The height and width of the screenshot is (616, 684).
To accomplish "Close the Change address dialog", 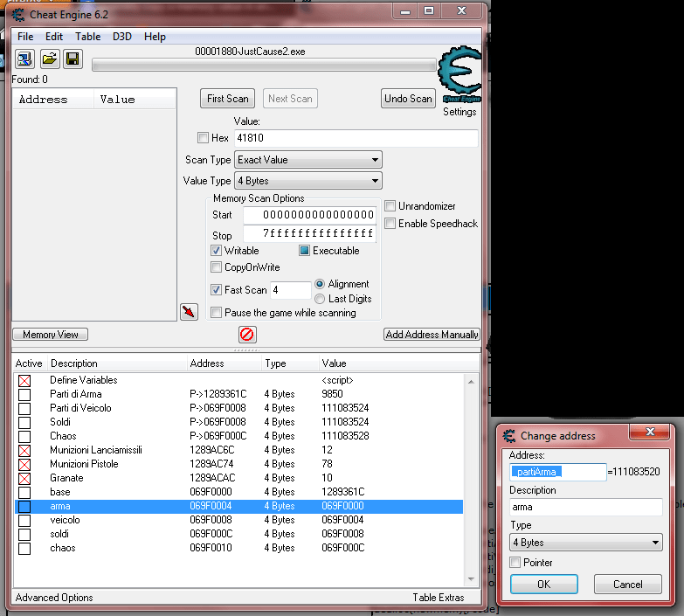I will (650, 432).
